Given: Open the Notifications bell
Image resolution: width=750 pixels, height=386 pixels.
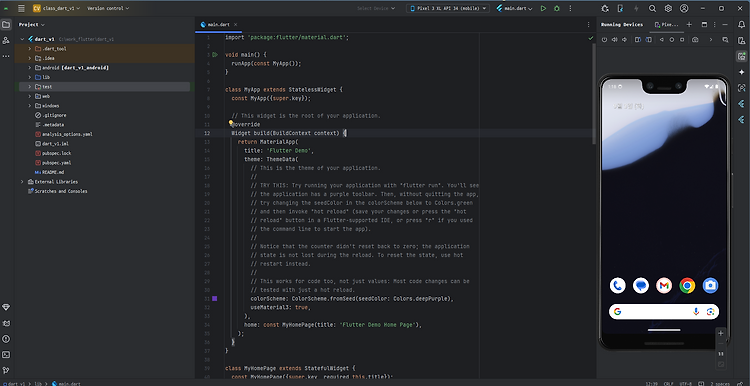Looking at the screenshot, I should pyautogui.click(x=741, y=24).
